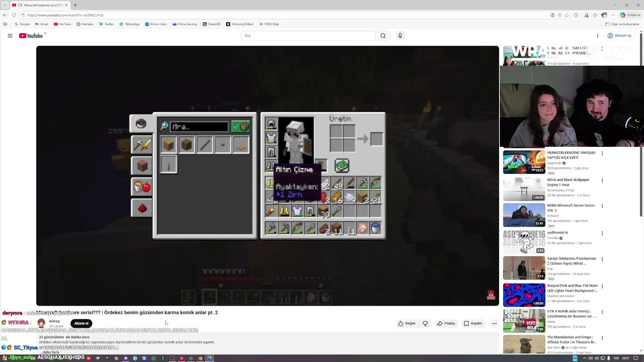Open the WhatsApp bookmark

click(129, 24)
